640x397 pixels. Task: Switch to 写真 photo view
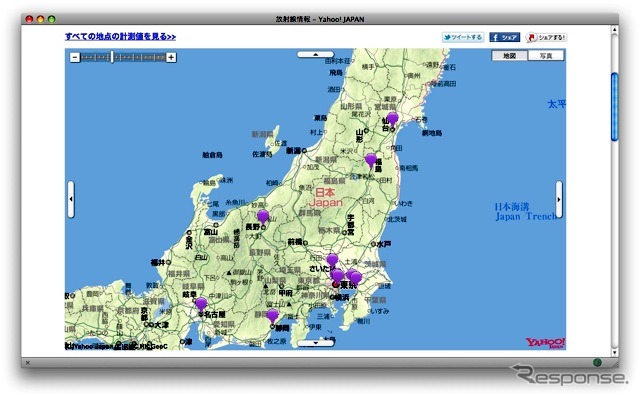pyautogui.click(x=546, y=56)
